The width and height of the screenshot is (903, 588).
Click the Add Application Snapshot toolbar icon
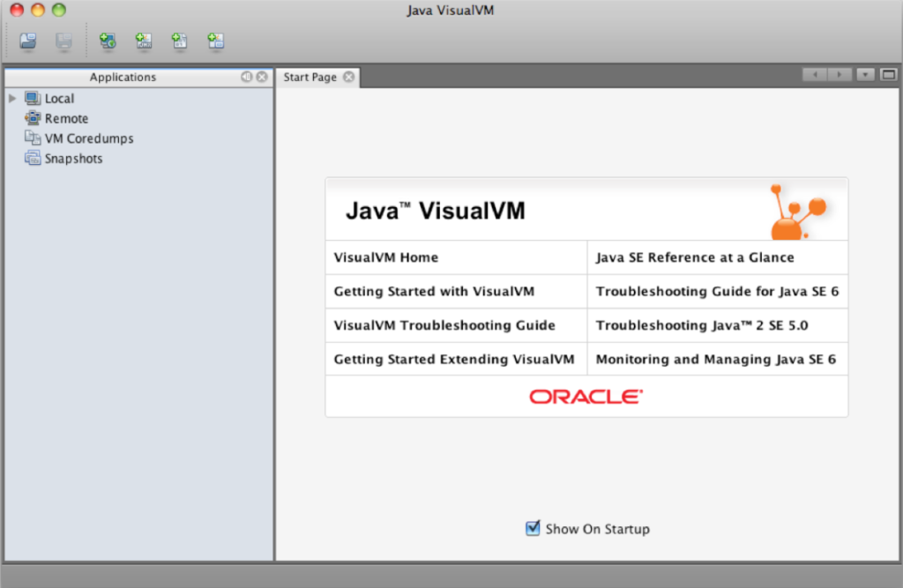pyautogui.click(x=216, y=41)
